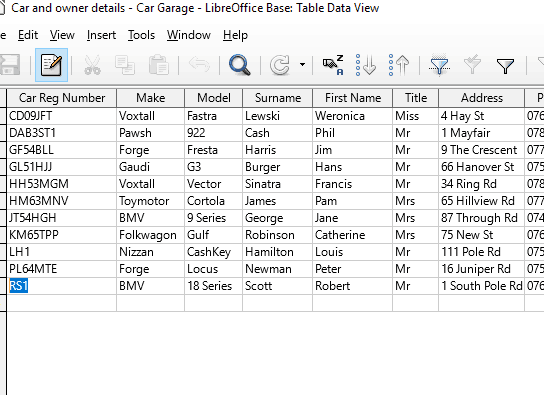This screenshot has width=544, height=395.
Task: Open the Window menu
Action: (189, 35)
